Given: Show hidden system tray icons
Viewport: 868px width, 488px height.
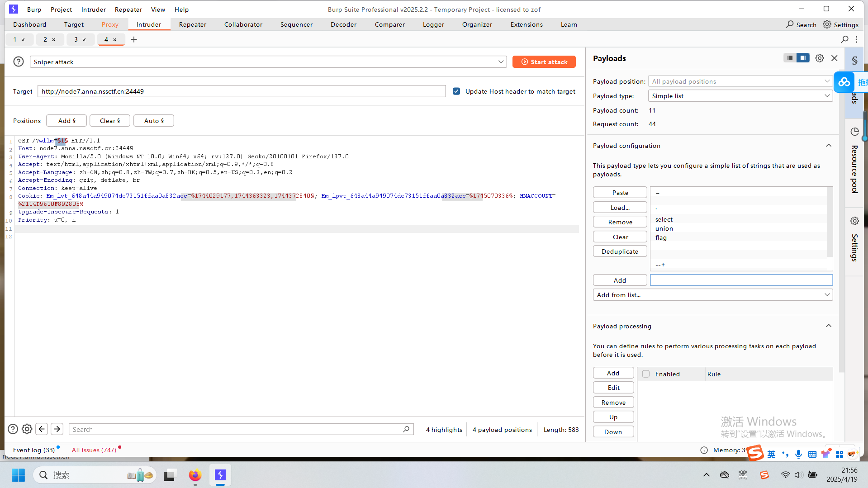Looking at the screenshot, I should tap(706, 475).
